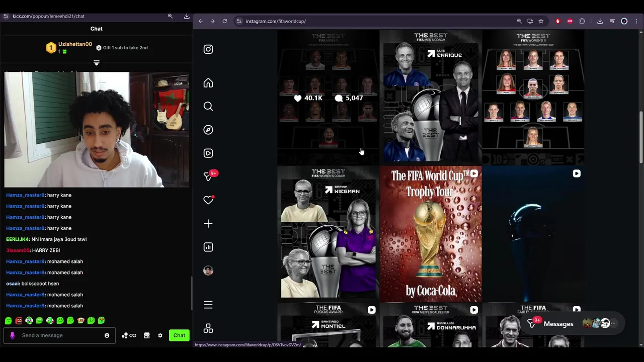Open zoom magnifier in Instagram address bar
The image size is (644, 362).
point(519,21)
